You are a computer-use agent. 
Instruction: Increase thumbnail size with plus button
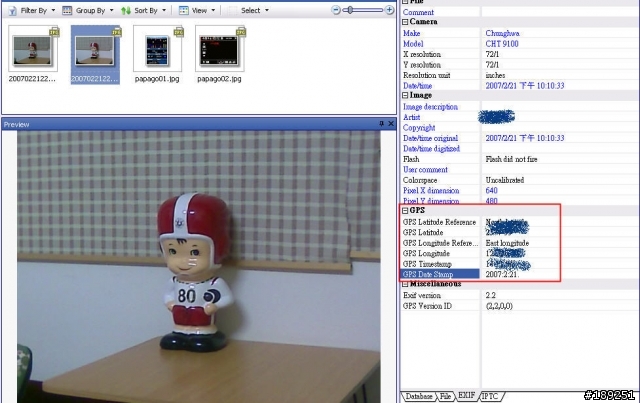click(x=389, y=10)
